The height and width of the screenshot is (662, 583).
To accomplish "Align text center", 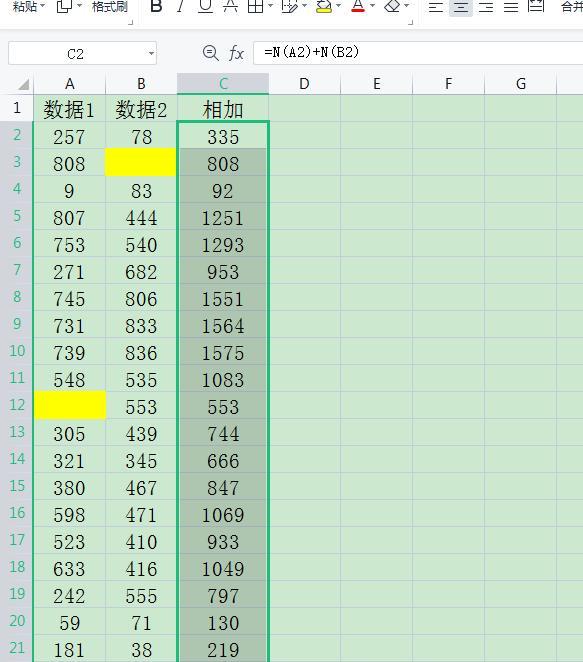I will (x=461, y=7).
